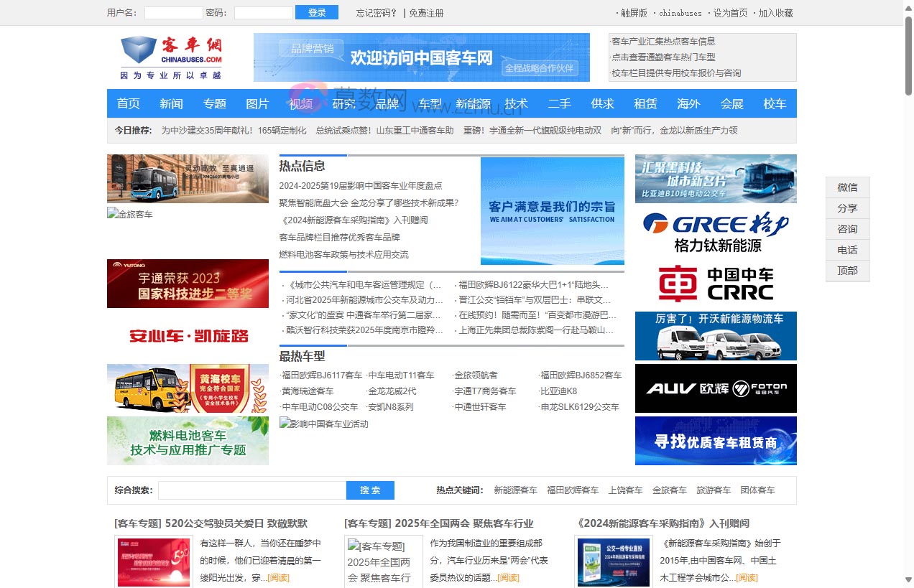This screenshot has height=588, width=914.
Task: Click the 电话 phone sidebar item
Action: 847,250
